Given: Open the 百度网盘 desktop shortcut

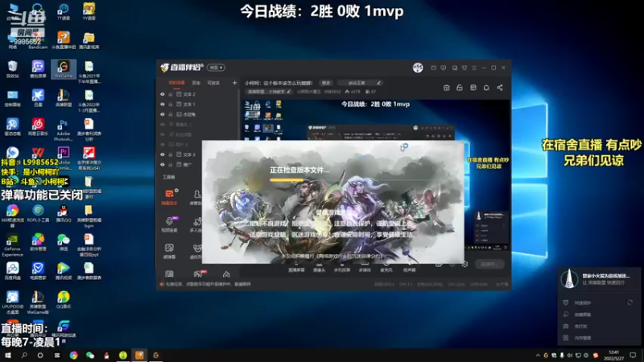Looking at the screenshot, I should 12,271.
